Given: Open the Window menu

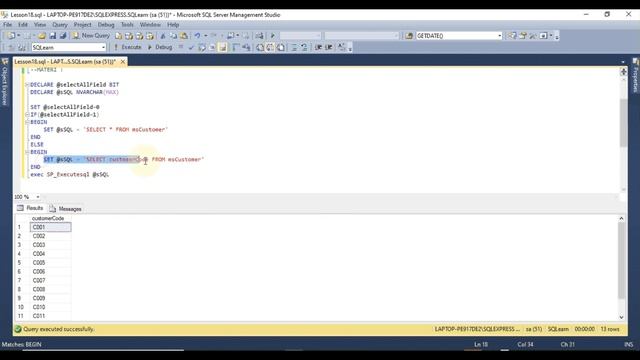Looking at the screenshot, I should [150, 25].
